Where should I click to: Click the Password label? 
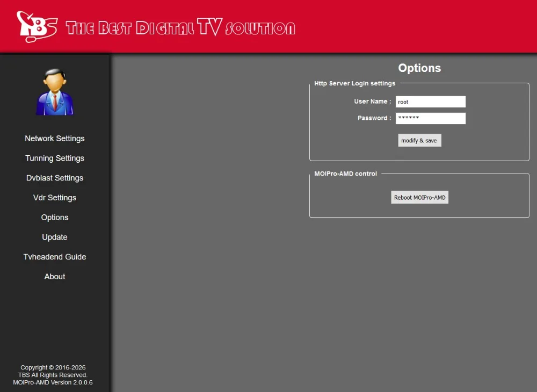point(374,118)
